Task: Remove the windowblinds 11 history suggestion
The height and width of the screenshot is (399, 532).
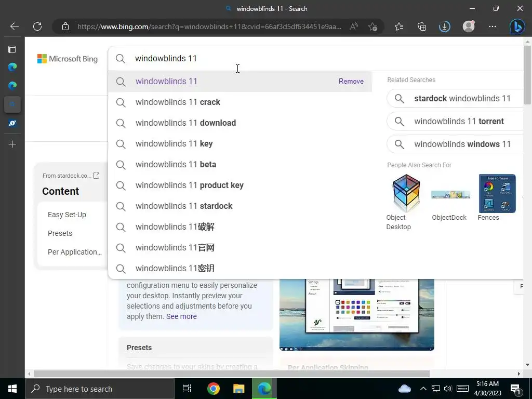Action: [351, 81]
